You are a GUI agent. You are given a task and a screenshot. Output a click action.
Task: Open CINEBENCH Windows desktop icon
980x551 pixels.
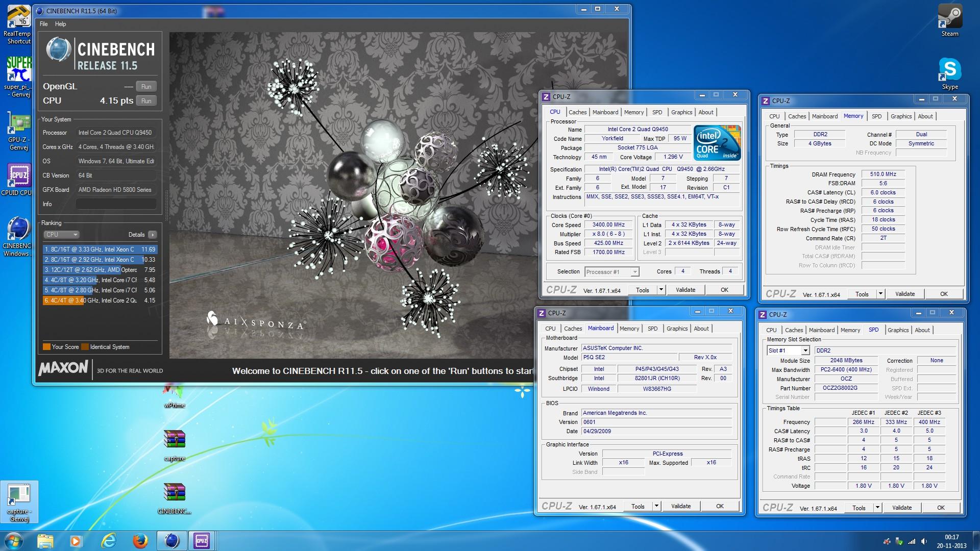(18, 236)
